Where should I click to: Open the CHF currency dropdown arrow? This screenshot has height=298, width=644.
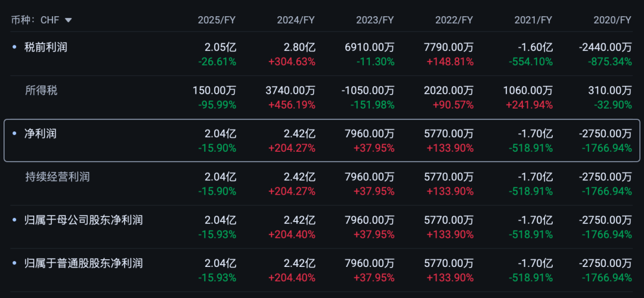(x=68, y=20)
